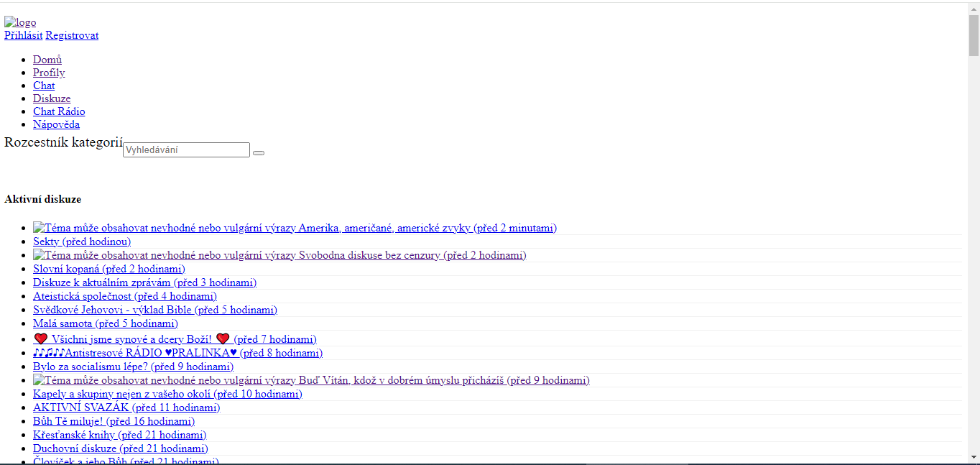
Task: Open Duchovní diskuze discussion
Action: 121,448
